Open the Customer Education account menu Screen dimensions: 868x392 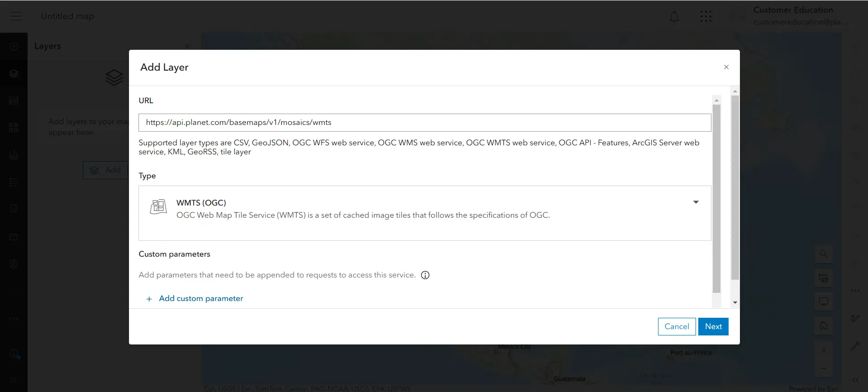(801, 16)
